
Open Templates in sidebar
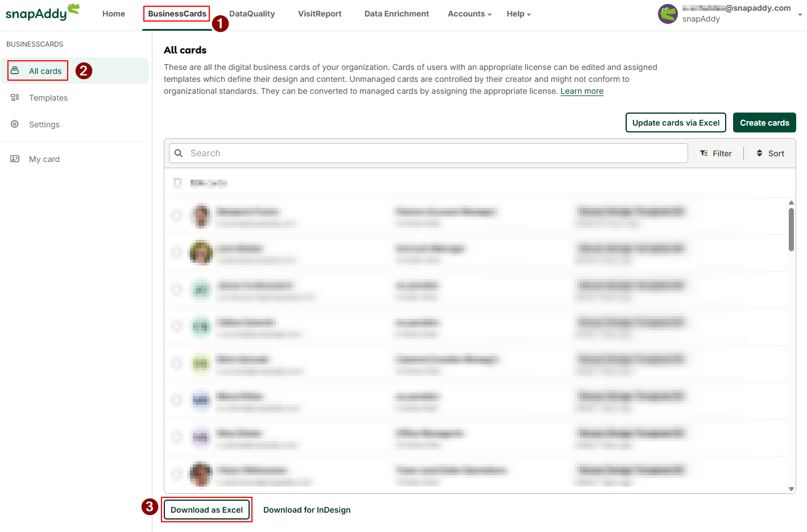48,98
